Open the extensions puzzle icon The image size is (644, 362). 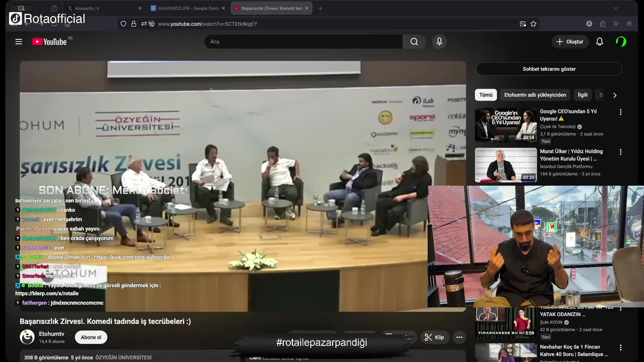click(x=603, y=24)
